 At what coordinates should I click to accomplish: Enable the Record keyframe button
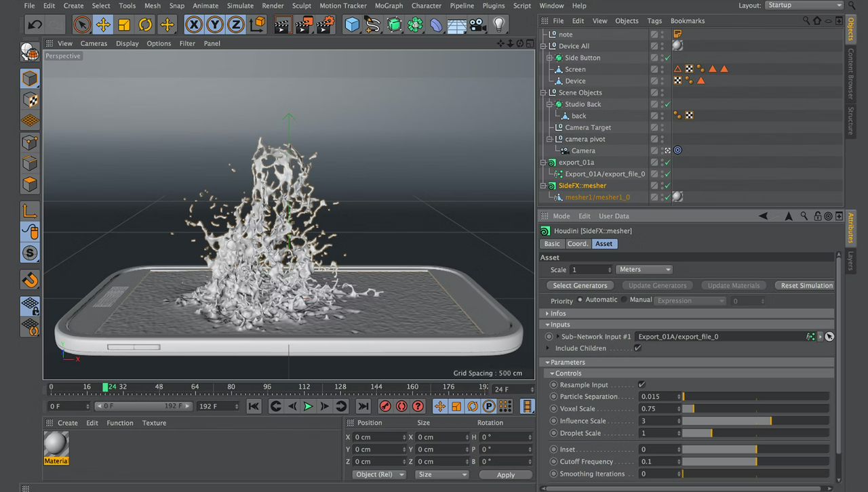pyautogui.click(x=385, y=406)
